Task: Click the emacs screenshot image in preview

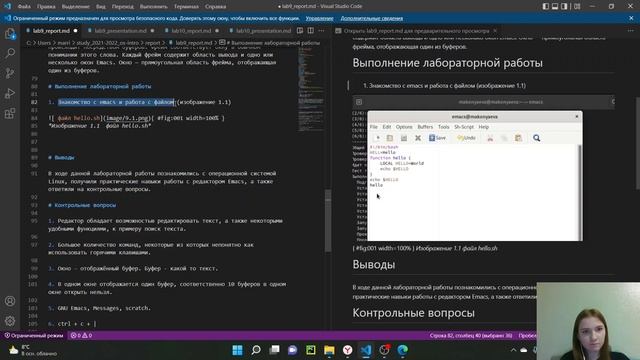Action: click(x=483, y=168)
